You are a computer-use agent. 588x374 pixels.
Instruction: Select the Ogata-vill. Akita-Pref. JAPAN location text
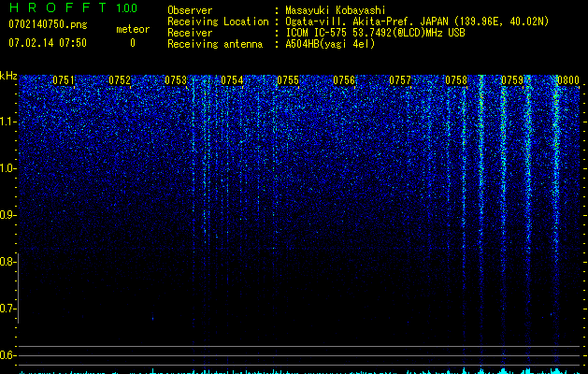(417, 22)
